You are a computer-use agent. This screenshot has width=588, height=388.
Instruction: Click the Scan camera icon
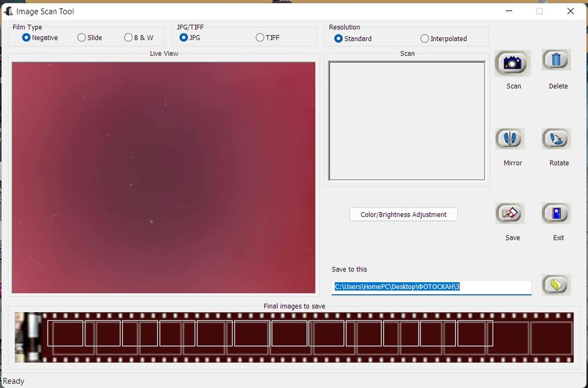512,63
